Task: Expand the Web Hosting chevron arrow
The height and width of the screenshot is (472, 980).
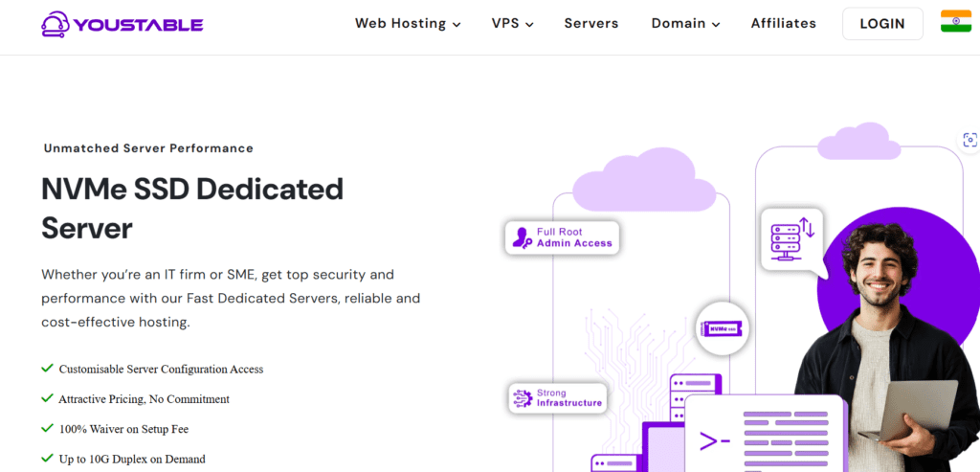Action: tap(457, 25)
